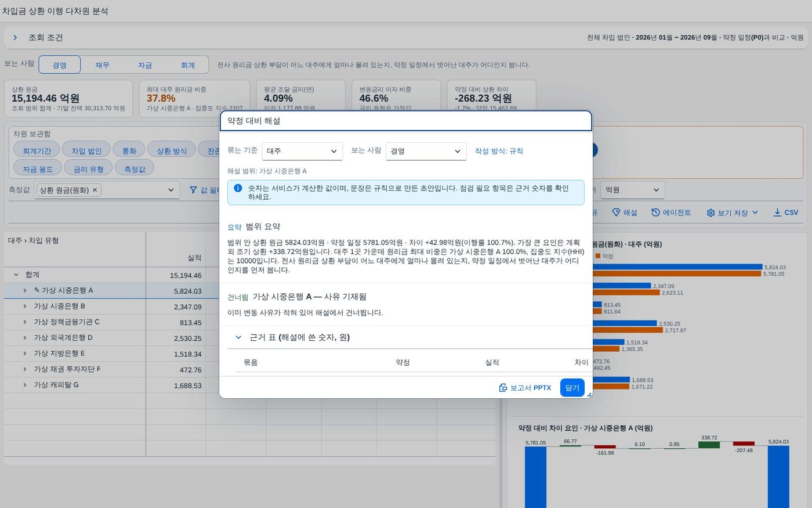This screenshot has width=812, height=508.
Task: Expand the 가상 정책금융기관 C row
Action: [24, 322]
